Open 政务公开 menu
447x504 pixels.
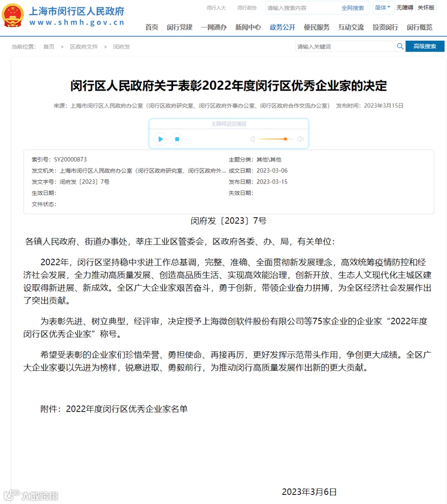(282, 27)
